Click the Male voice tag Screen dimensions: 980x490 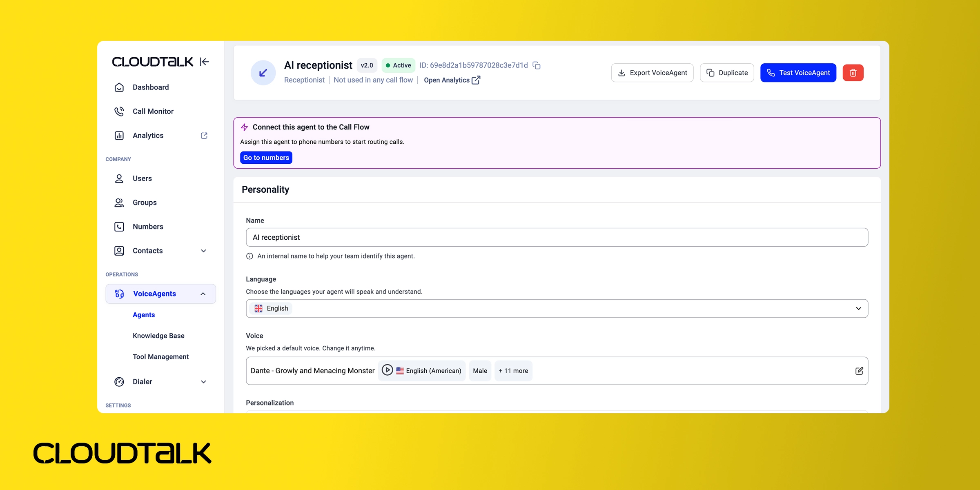point(480,371)
